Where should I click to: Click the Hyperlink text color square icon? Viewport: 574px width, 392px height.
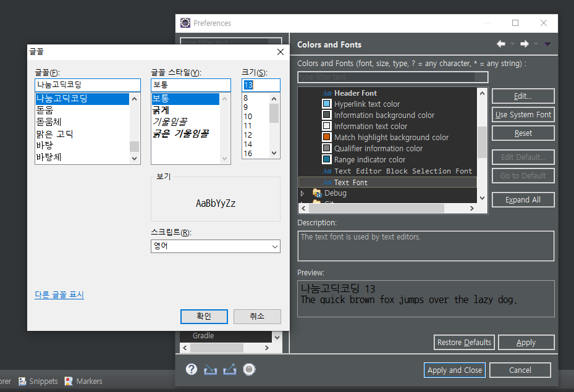pos(328,104)
